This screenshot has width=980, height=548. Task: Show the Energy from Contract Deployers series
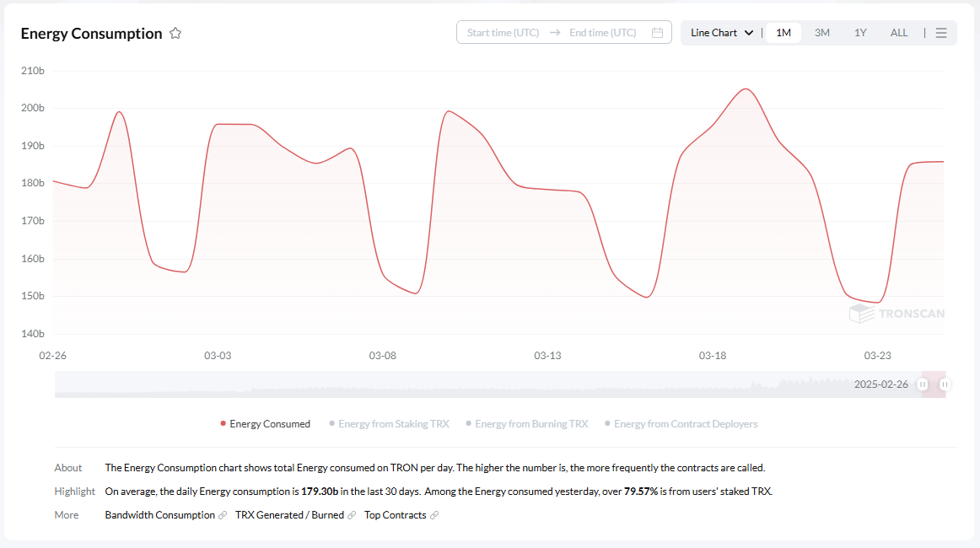point(681,424)
